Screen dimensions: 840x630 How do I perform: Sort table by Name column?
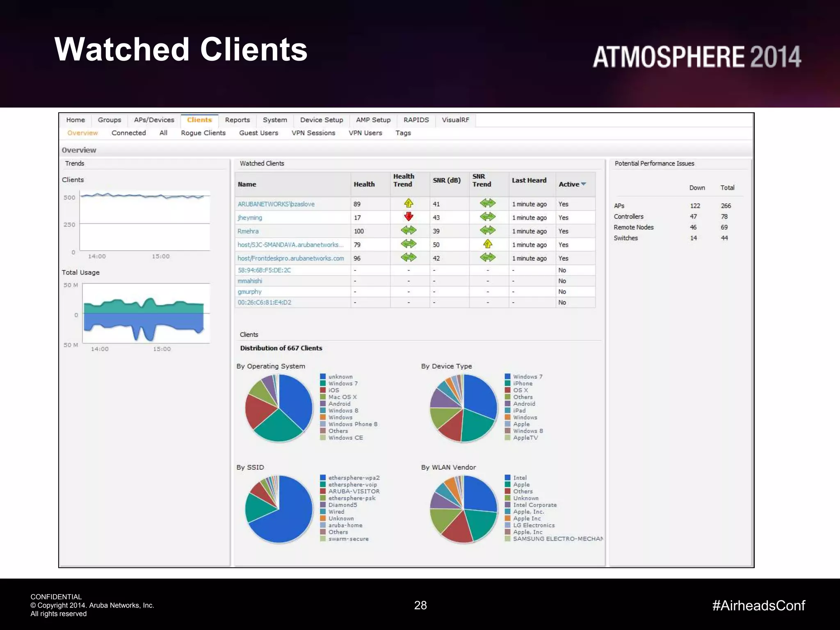click(x=247, y=185)
